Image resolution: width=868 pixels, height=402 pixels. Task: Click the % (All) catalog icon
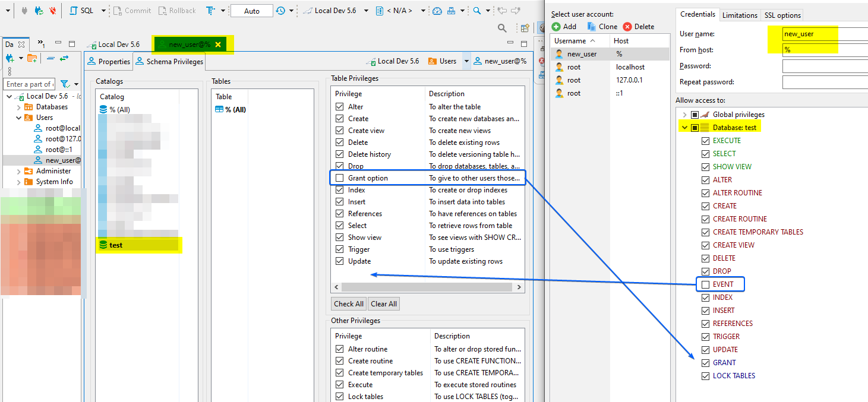104,110
